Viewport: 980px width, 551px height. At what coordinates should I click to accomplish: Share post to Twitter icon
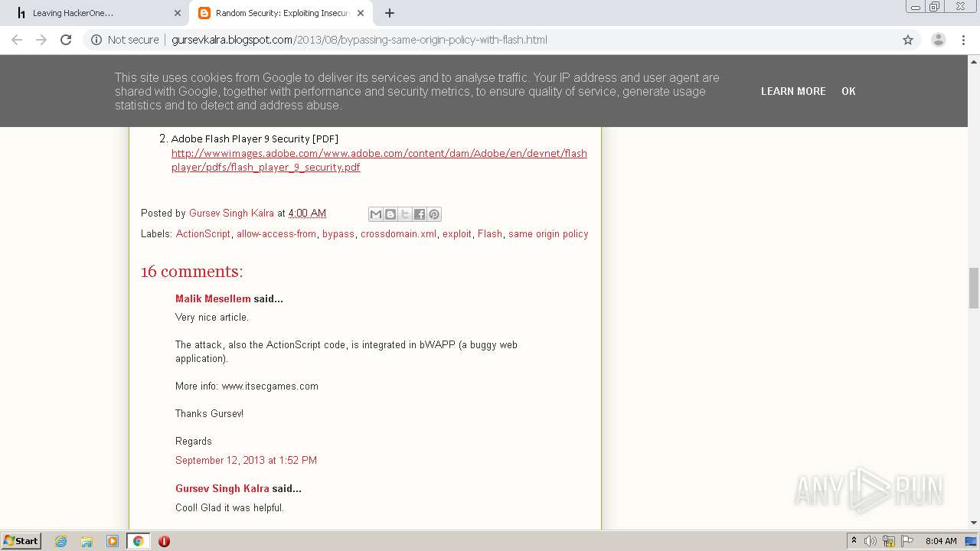point(405,214)
